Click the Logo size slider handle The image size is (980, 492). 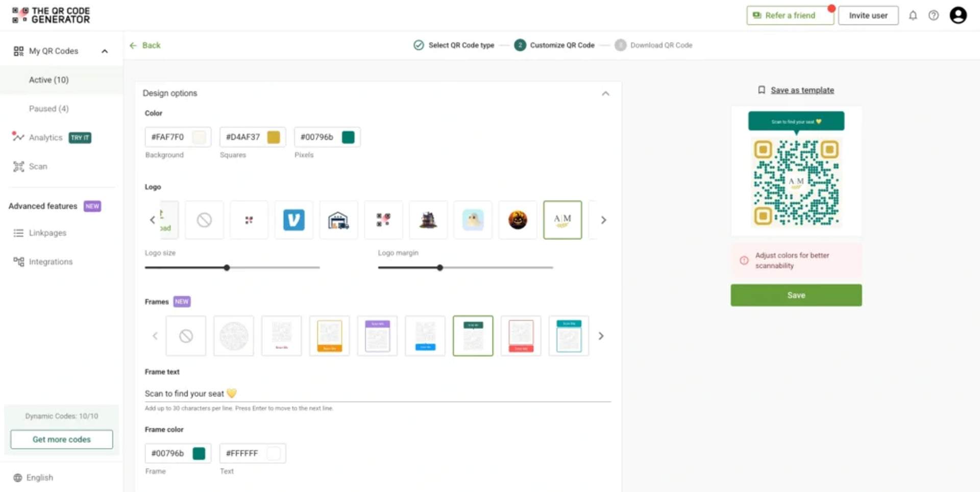pos(227,267)
